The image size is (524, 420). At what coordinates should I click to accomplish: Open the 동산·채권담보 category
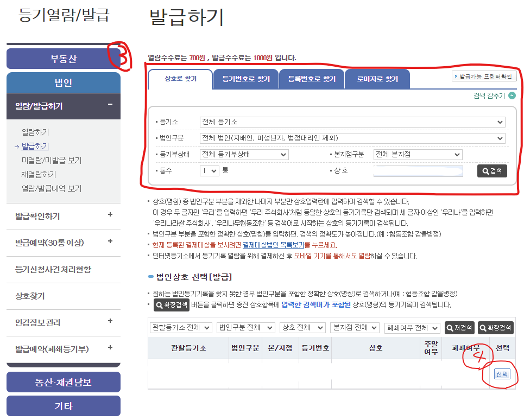(x=64, y=382)
